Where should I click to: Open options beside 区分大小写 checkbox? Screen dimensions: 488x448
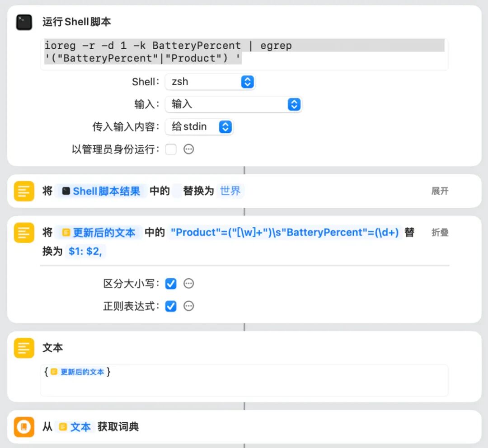(x=188, y=284)
